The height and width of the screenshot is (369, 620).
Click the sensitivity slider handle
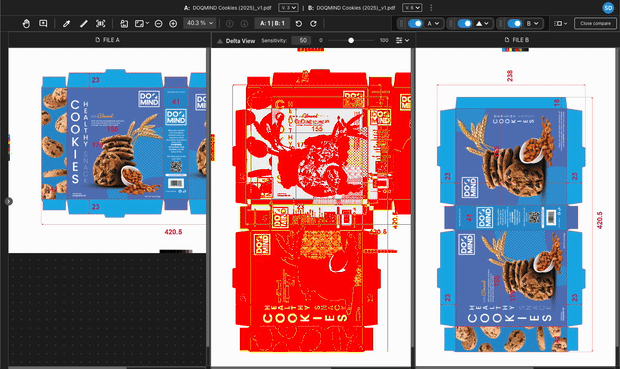351,40
